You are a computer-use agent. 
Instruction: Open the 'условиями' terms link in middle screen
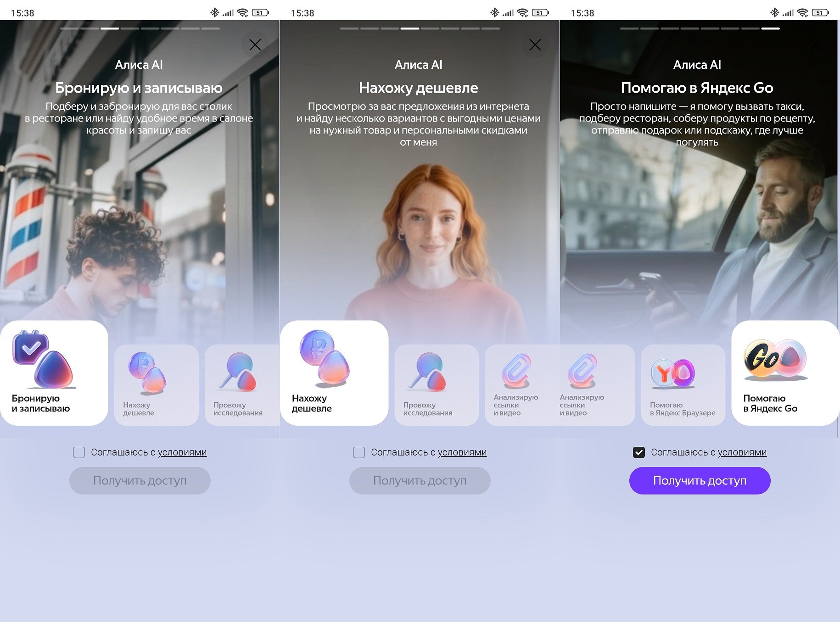pos(462,452)
